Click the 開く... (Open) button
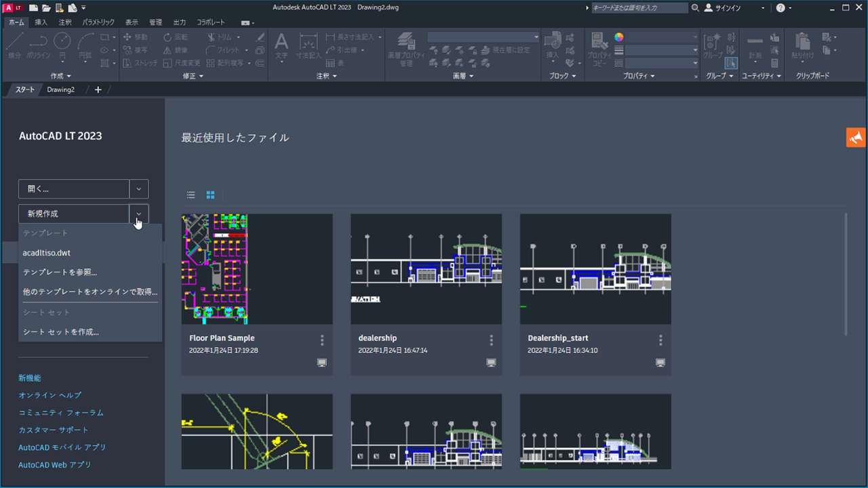Screen dimensions: 868x488 74,189
